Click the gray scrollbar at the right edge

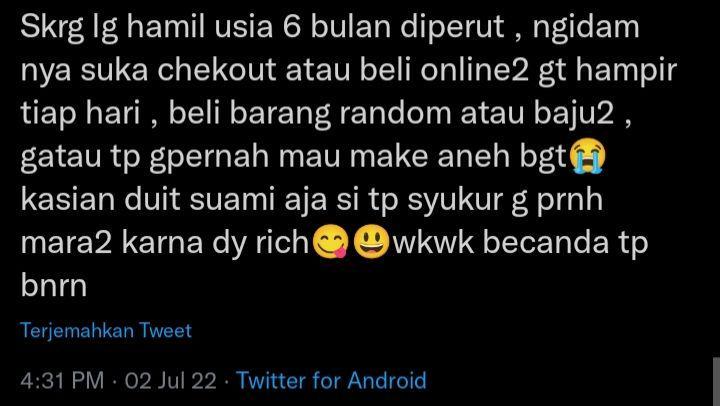pyautogui.click(x=716, y=381)
